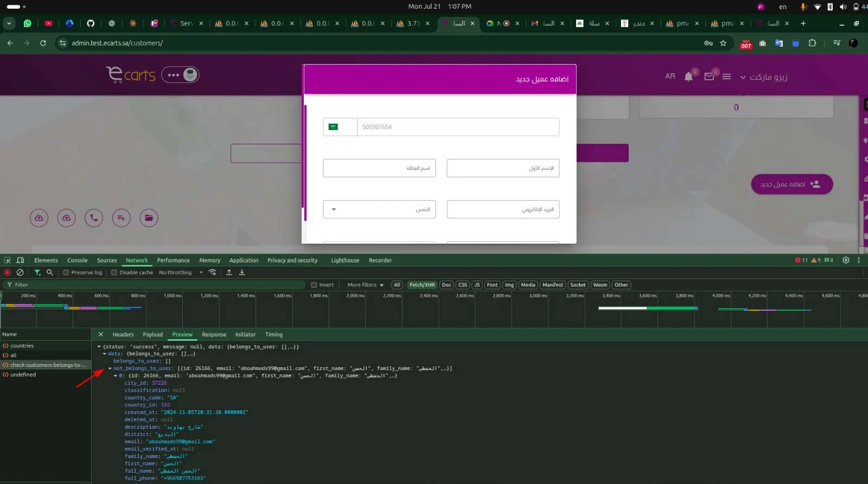The image size is (868, 484).
Task: Open DevTools settings gear icon
Action: point(846,260)
